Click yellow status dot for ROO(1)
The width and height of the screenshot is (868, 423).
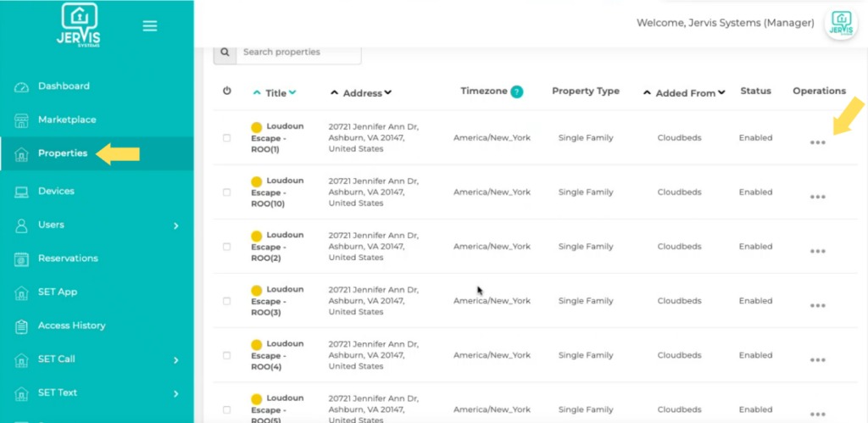(x=256, y=128)
